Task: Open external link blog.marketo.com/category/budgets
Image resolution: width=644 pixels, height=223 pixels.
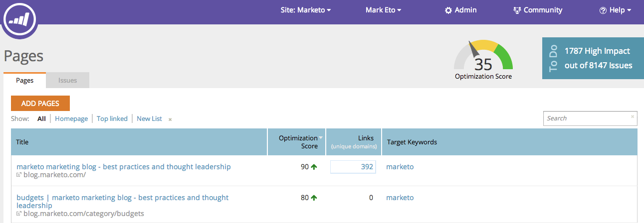Action: (80, 214)
